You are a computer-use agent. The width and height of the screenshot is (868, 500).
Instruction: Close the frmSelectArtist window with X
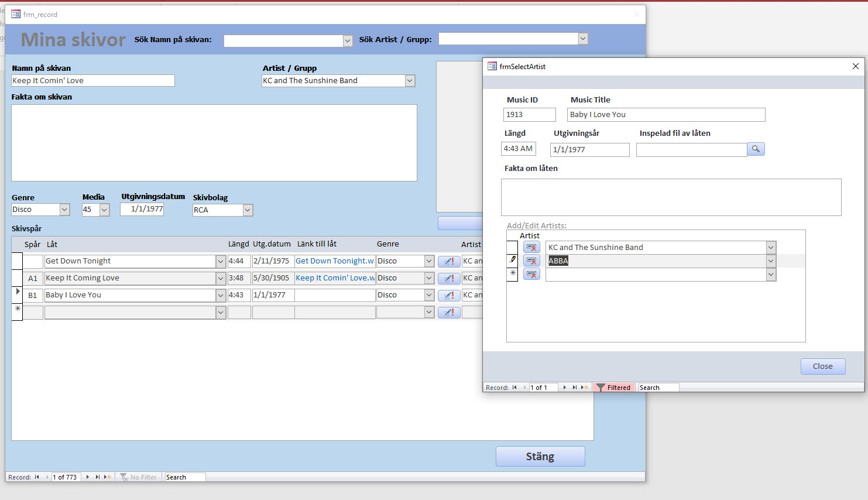(x=856, y=66)
